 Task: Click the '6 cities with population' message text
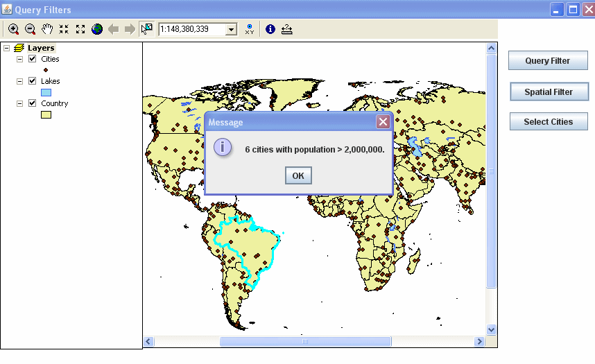click(x=315, y=150)
